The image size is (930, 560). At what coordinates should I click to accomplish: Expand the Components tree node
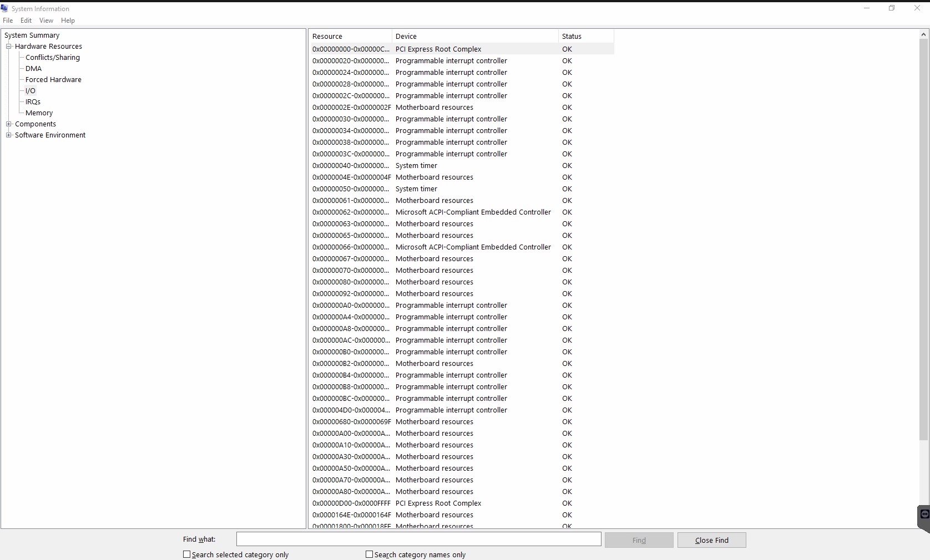9,124
